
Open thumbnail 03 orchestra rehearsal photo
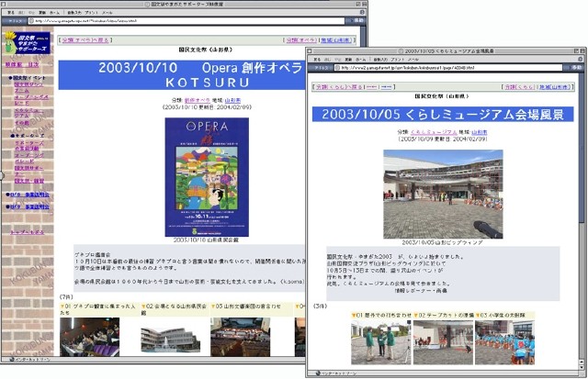(241, 337)
